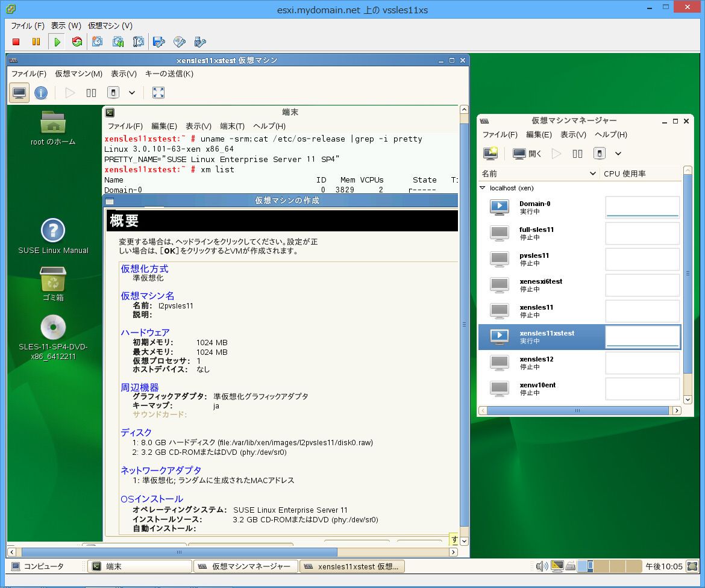
Task: Click the display settings monitor icon in guest panel
Action: [x=557, y=566]
